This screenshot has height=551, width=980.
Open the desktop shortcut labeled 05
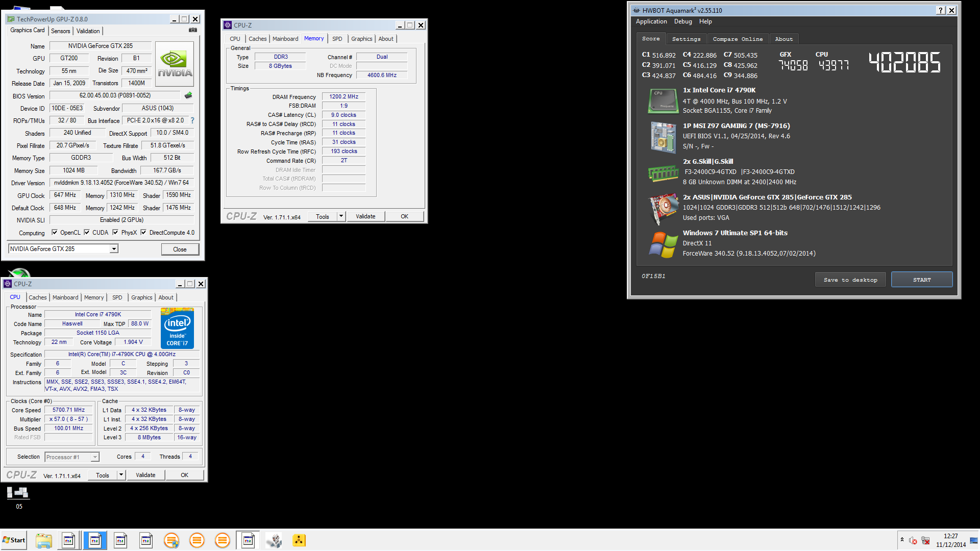point(18,498)
